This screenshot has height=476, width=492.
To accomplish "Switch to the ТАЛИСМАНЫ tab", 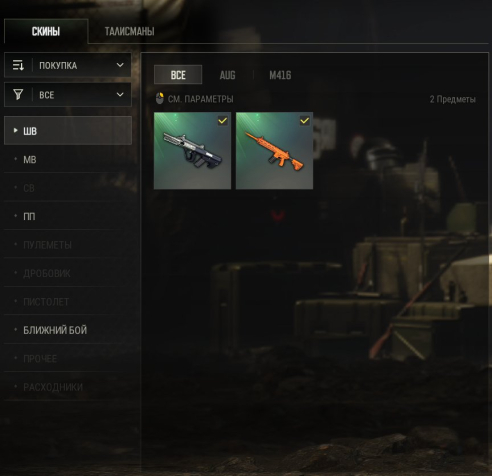I will click(x=129, y=31).
